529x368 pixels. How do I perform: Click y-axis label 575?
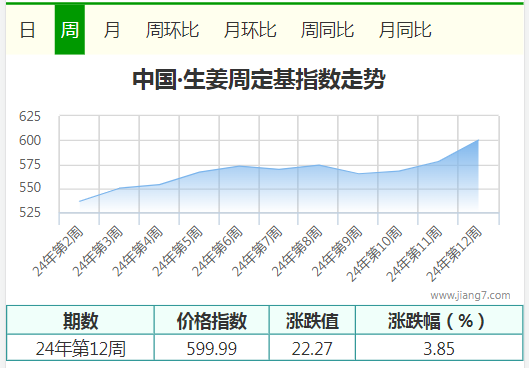click(30, 165)
